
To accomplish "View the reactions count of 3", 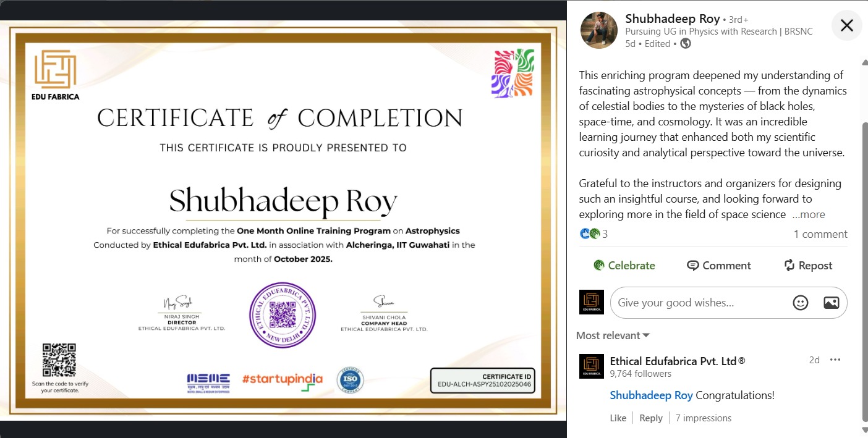I will [x=594, y=234].
